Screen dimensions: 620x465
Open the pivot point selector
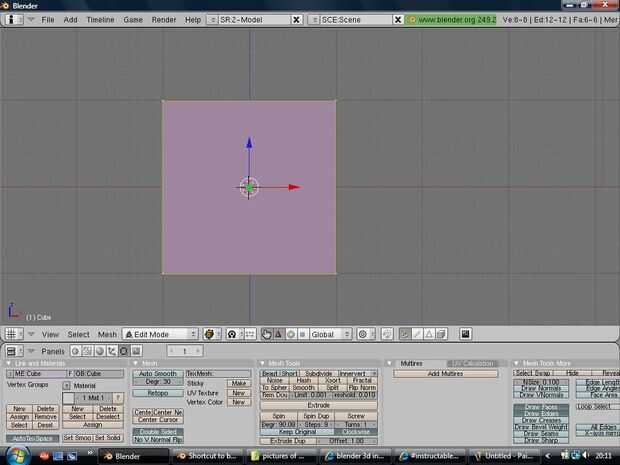[x=235, y=335]
